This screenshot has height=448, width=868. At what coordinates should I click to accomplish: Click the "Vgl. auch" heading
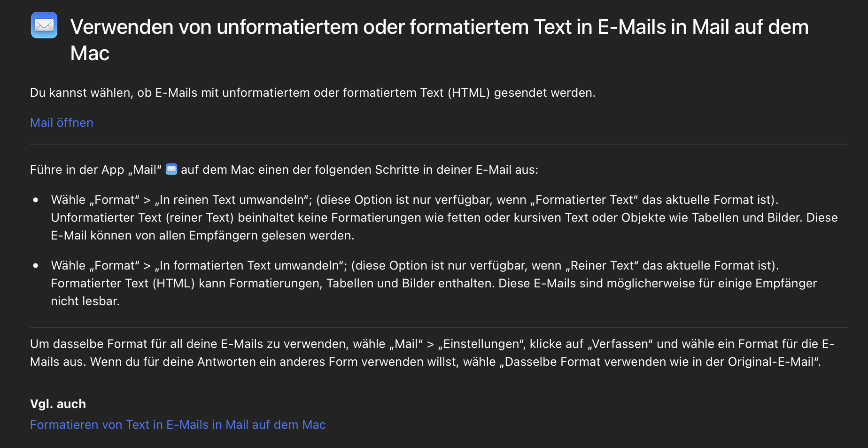58,404
